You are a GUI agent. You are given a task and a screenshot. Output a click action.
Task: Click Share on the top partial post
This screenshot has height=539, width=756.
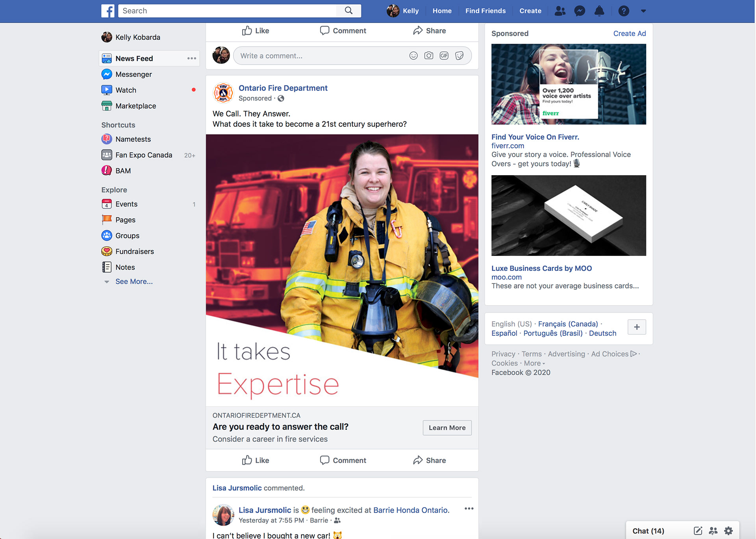coord(430,30)
